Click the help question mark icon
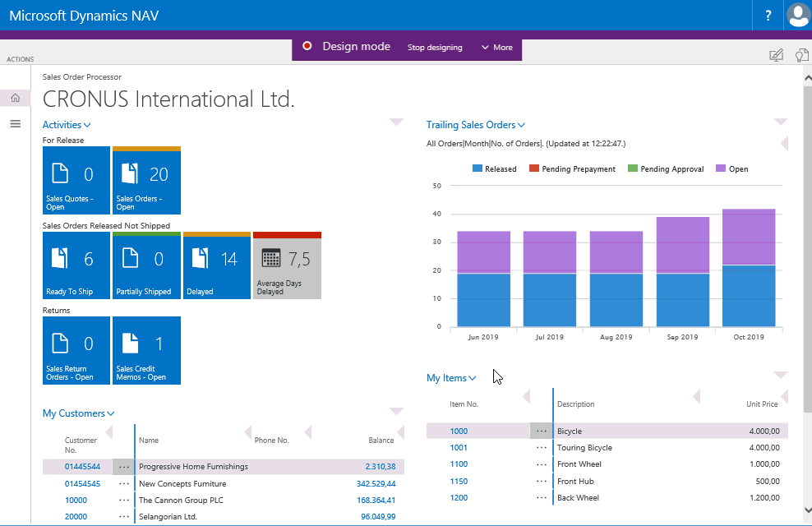This screenshot has width=812, height=526. pyautogui.click(x=768, y=15)
